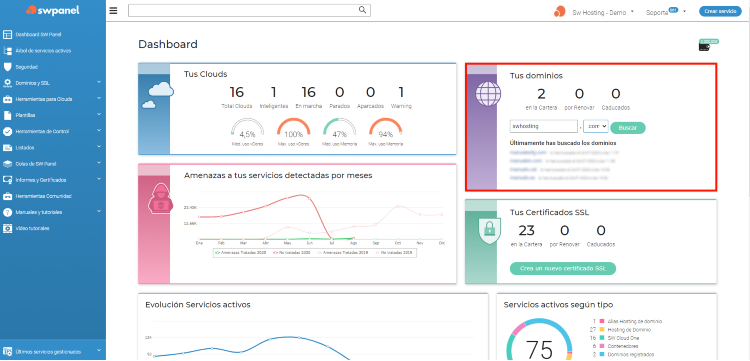750x361 pixels.
Task: Click the swpanel logo
Action: coord(53,10)
